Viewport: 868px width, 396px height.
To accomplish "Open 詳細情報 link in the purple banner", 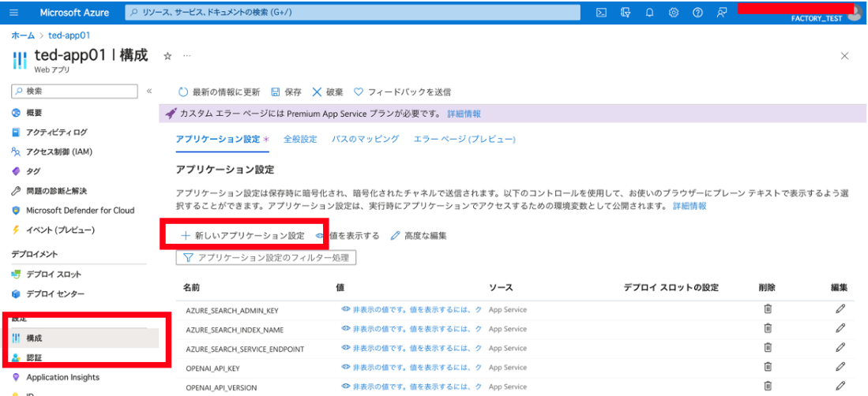I will [x=464, y=114].
